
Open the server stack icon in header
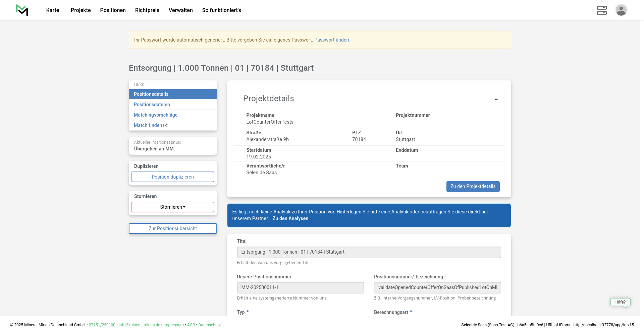[601, 10]
